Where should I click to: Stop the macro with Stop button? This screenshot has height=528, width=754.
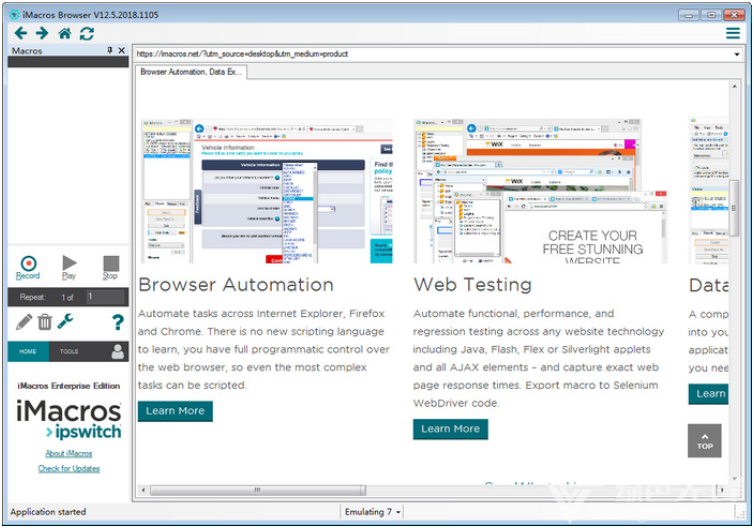point(111,267)
